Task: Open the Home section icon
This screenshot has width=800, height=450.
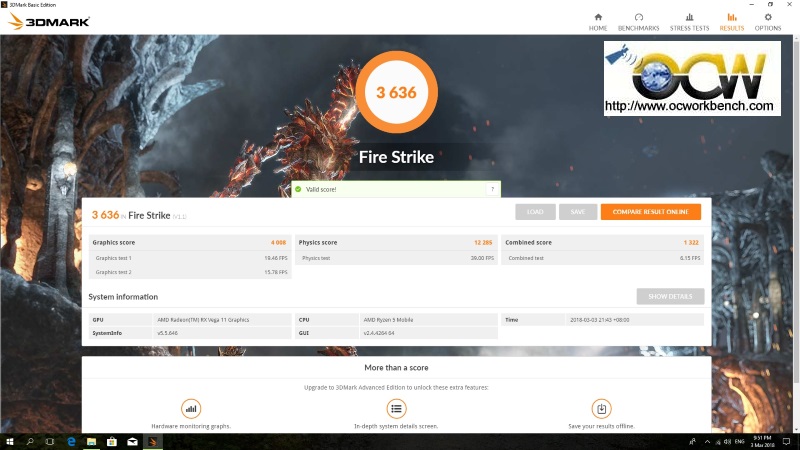Action: [598, 17]
